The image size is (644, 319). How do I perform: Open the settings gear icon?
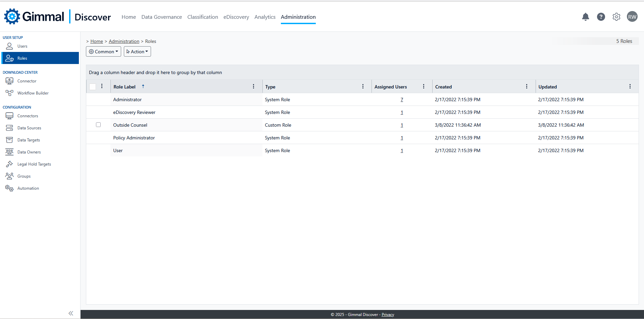point(616,17)
